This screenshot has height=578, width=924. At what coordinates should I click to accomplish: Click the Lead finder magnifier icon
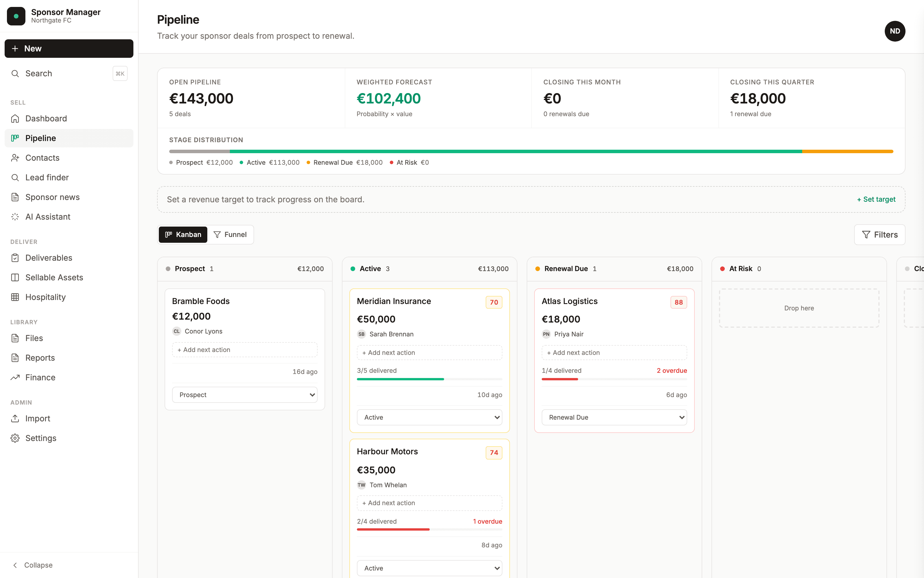[15, 177]
